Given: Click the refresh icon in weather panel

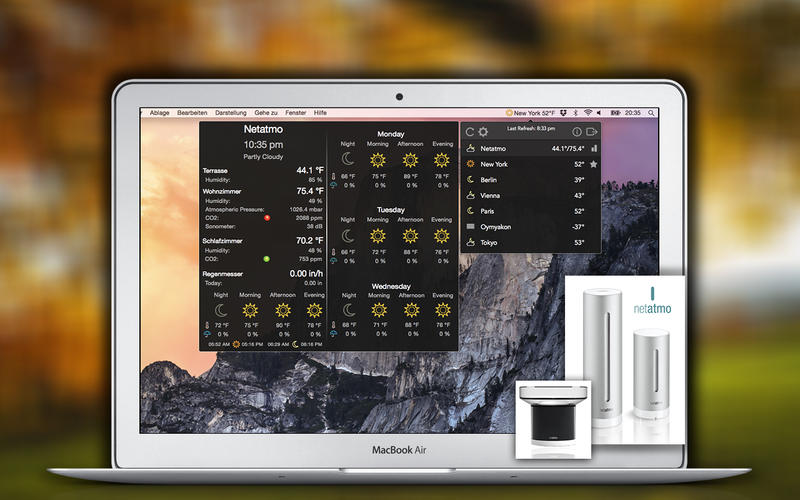Looking at the screenshot, I should pyautogui.click(x=470, y=131).
